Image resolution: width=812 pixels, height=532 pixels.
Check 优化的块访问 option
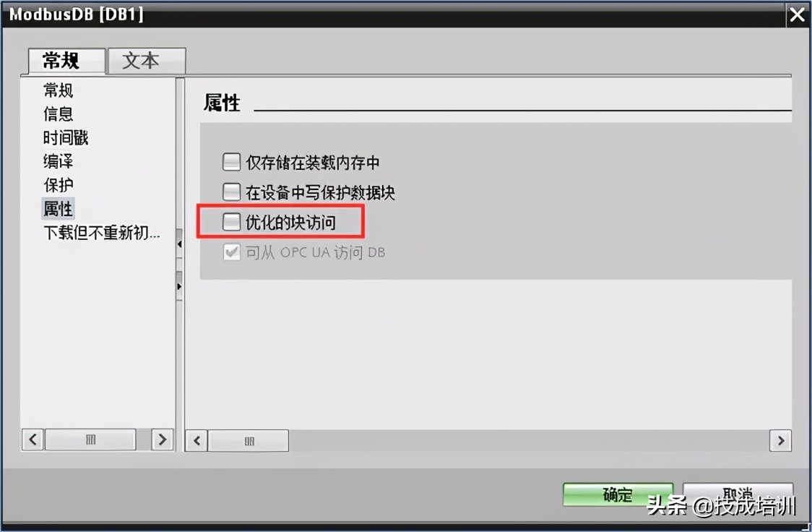click(231, 222)
